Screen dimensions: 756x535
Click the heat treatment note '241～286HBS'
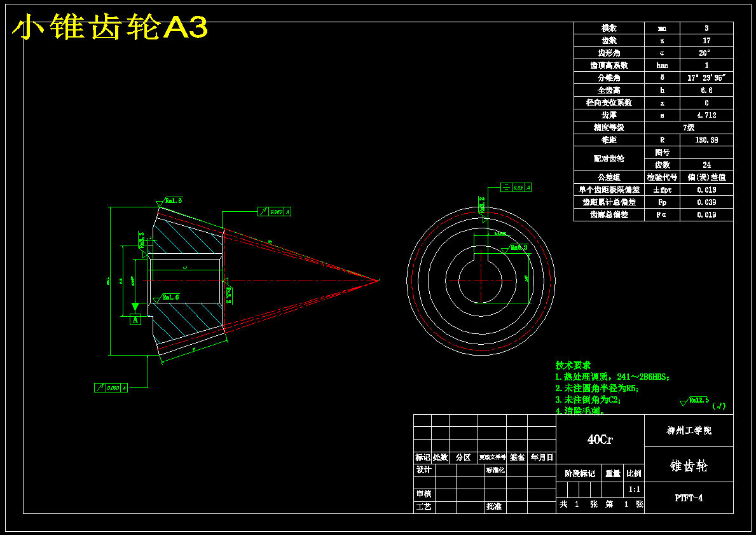point(643,377)
